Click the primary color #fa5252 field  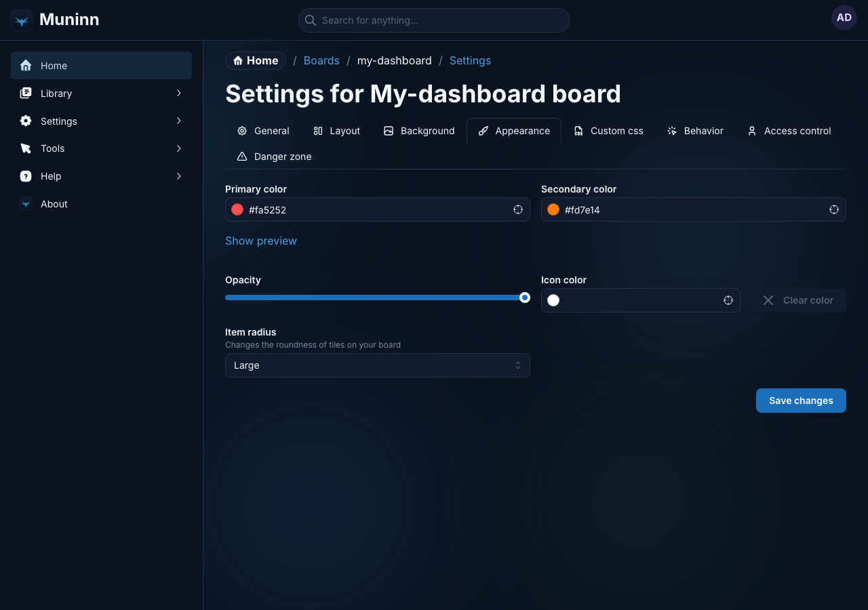(x=378, y=209)
